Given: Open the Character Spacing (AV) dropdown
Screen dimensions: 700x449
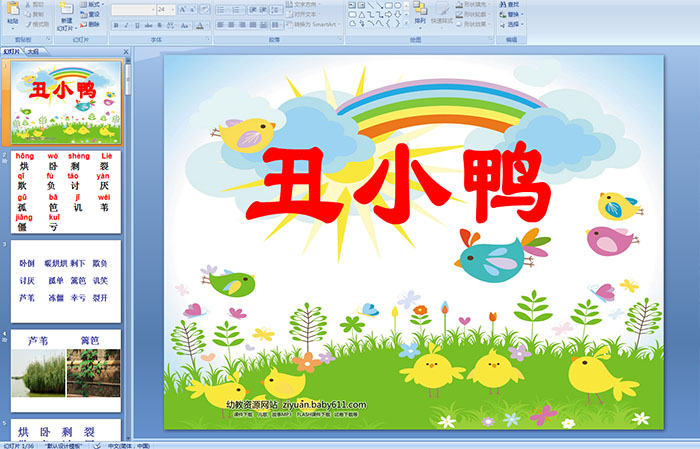Looking at the screenshot, I should (172, 26).
